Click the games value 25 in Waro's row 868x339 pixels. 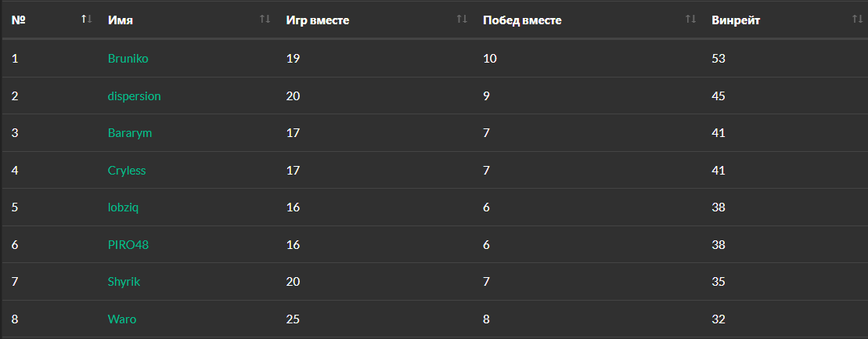click(x=294, y=319)
